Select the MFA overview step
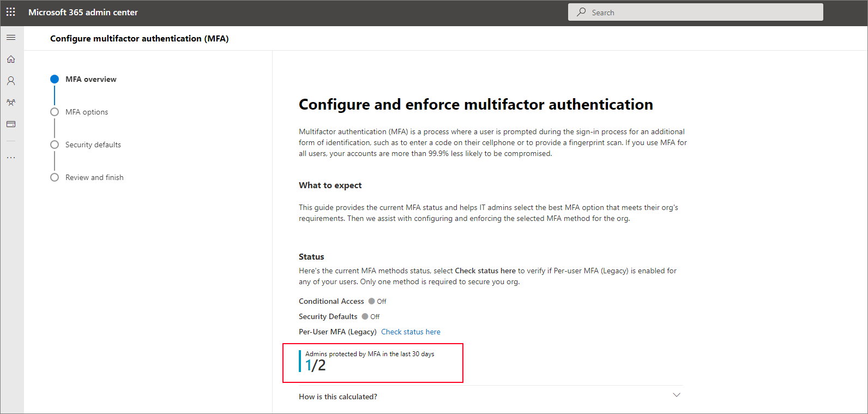 [x=91, y=79]
